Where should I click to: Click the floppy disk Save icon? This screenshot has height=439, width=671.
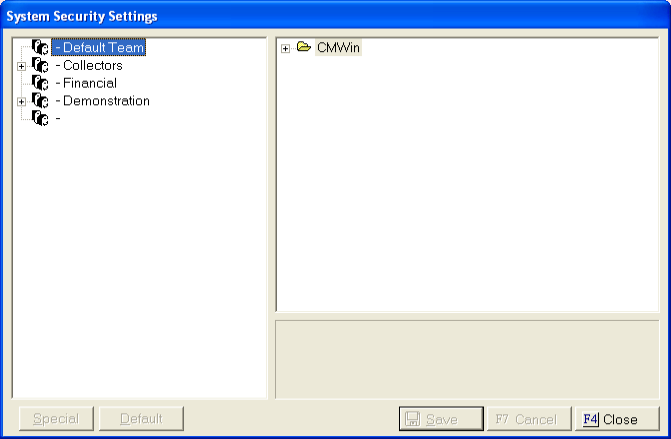click(x=413, y=419)
